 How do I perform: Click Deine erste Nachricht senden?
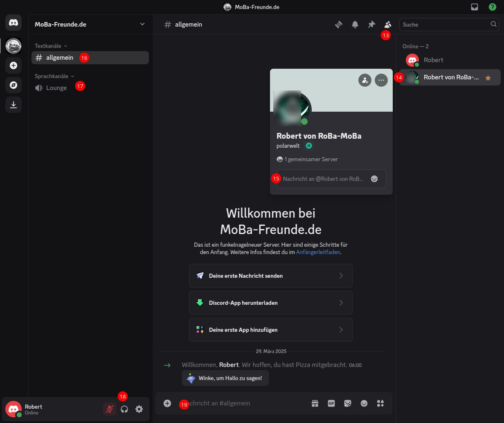pos(271,276)
